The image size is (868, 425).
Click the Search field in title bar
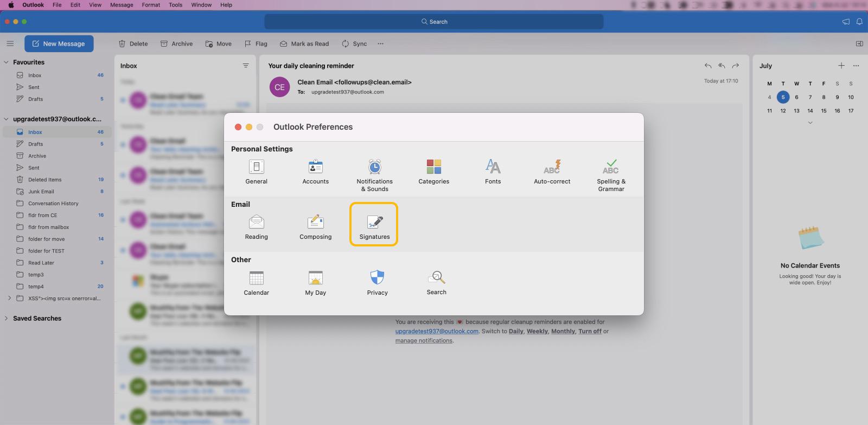click(434, 22)
